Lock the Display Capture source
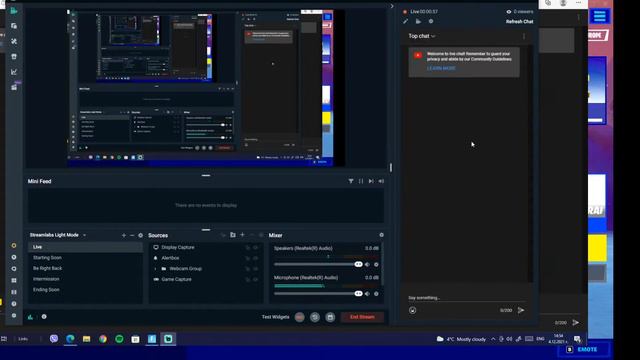Screen dimensions: 640x360 tap(248, 247)
